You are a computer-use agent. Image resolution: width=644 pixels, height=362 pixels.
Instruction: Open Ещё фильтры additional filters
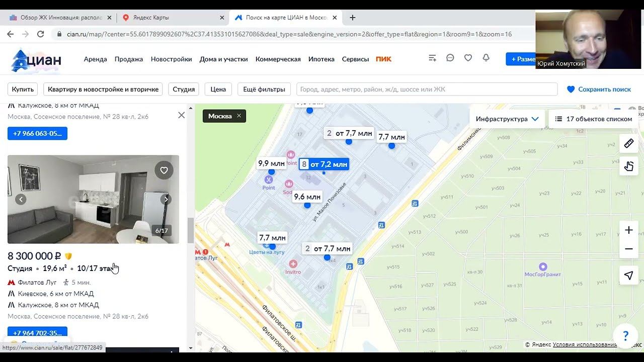(x=264, y=89)
